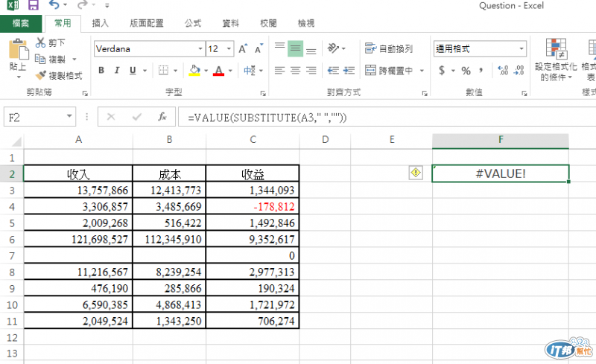Click 複製格式 (Format Painter) button
The width and height of the screenshot is (596, 364).
coord(59,76)
